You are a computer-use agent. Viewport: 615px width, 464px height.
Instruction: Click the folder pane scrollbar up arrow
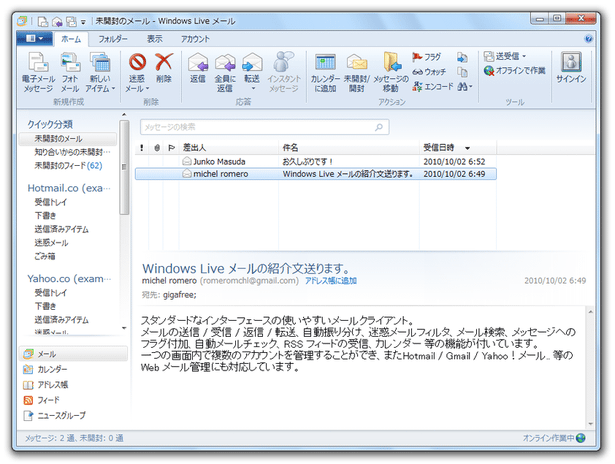[x=124, y=115]
